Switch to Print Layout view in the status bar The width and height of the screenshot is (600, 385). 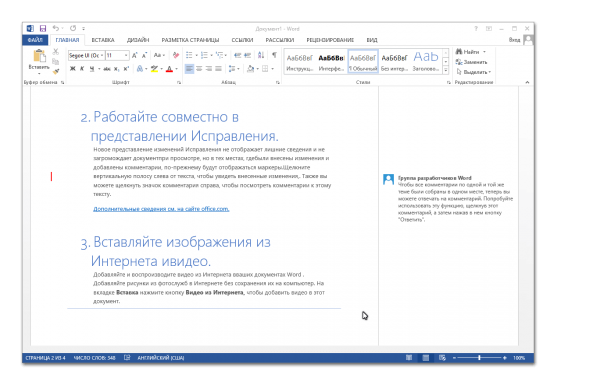coord(426,357)
